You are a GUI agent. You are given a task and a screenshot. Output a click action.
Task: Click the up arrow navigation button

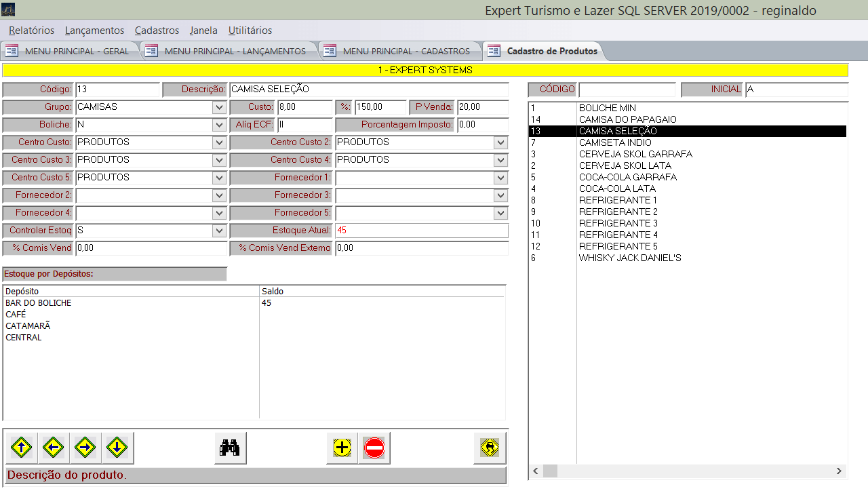[x=22, y=448]
